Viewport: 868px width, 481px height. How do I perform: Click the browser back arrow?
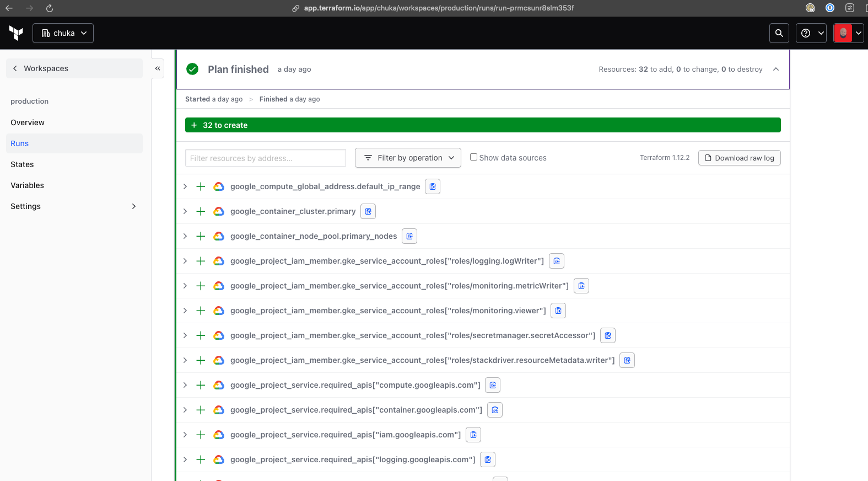(x=9, y=8)
